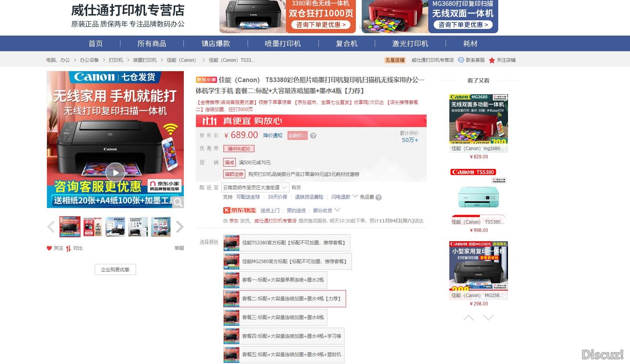The image size is (630, 364).
Task: Choose option 佳能TS3380官方标配
Action: 287,243
